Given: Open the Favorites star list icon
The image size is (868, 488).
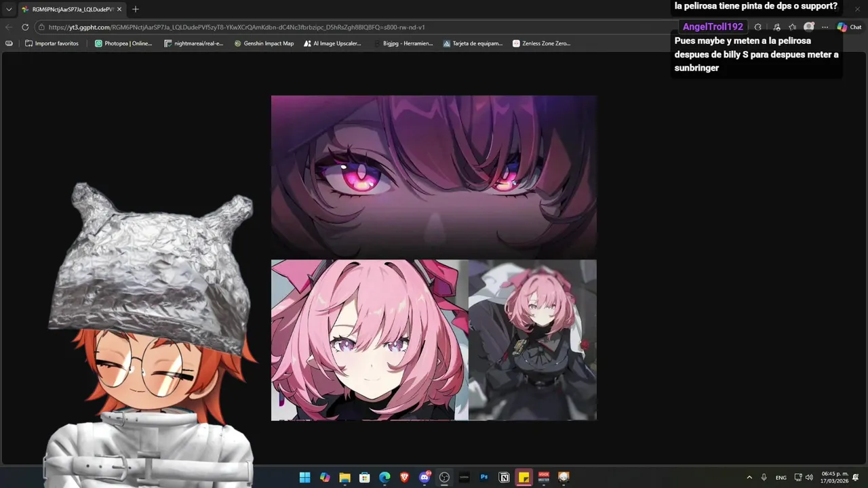Looking at the screenshot, I should 792,27.
